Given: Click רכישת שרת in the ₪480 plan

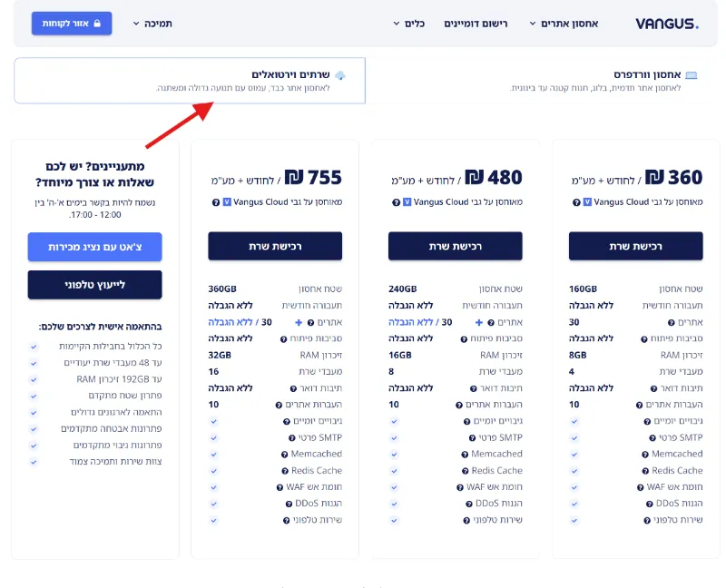Looking at the screenshot, I should point(456,246).
